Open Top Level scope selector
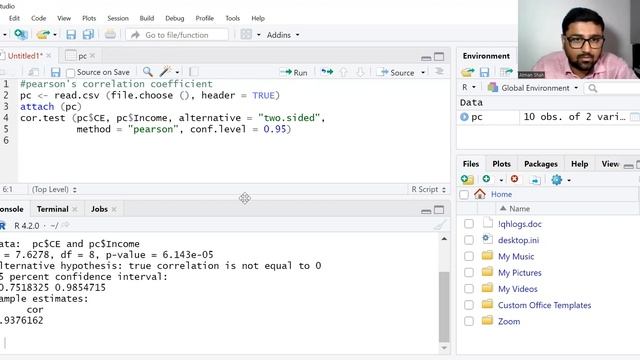Screen dimensions: 640x360 pos(54,189)
